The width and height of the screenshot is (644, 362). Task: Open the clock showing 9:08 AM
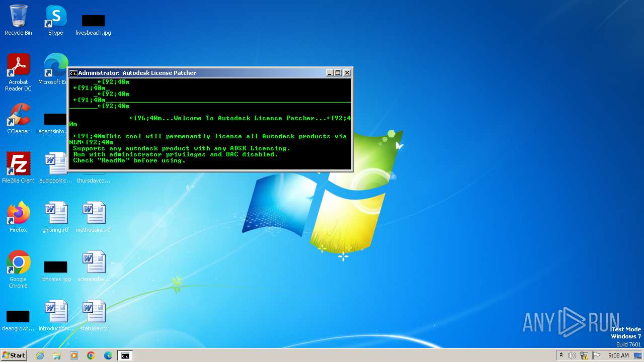click(x=618, y=355)
